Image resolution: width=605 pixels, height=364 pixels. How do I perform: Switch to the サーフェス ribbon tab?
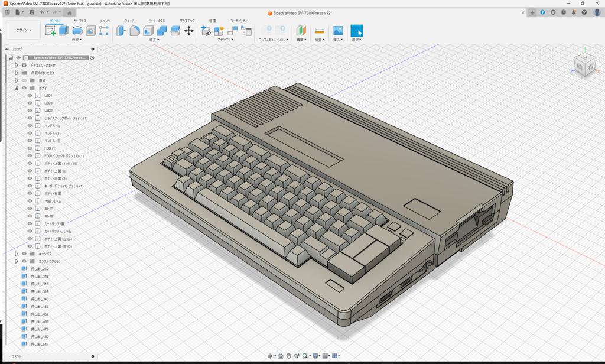[x=79, y=21]
